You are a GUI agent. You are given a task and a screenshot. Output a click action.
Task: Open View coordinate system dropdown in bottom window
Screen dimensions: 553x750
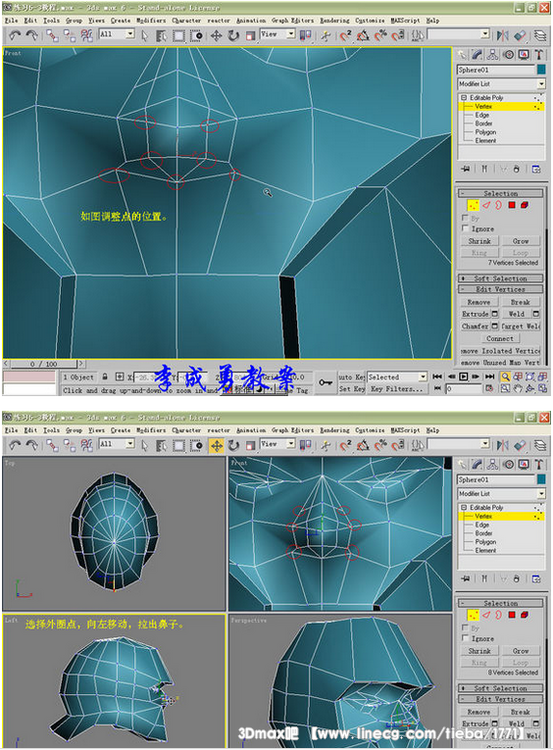pyautogui.click(x=290, y=444)
